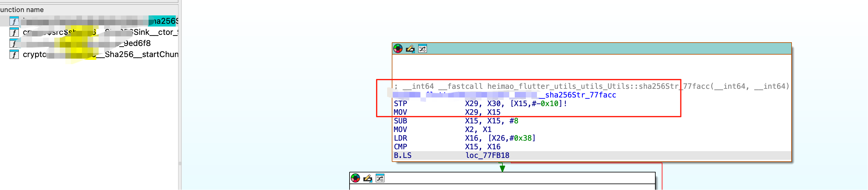The height and width of the screenshot is (190, 868).
Task: Click the function icon beside _9ed6f8 row
Action: tap(14, 43)
